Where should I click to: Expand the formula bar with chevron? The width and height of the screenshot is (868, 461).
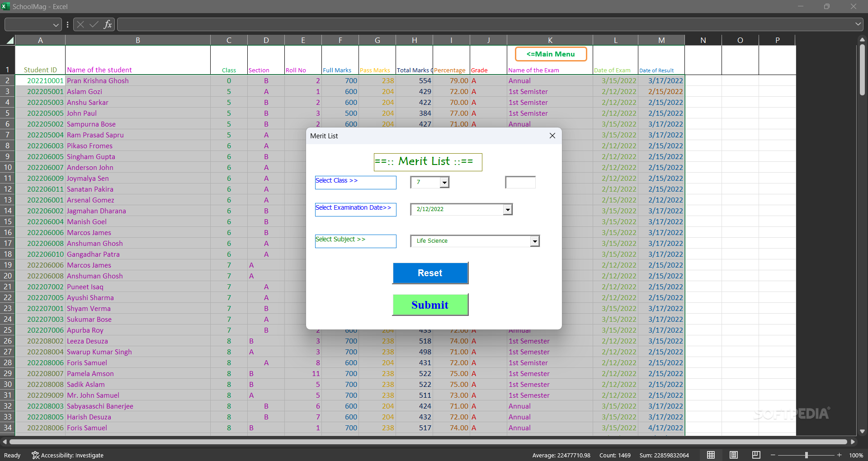click(x=858, y=24)
